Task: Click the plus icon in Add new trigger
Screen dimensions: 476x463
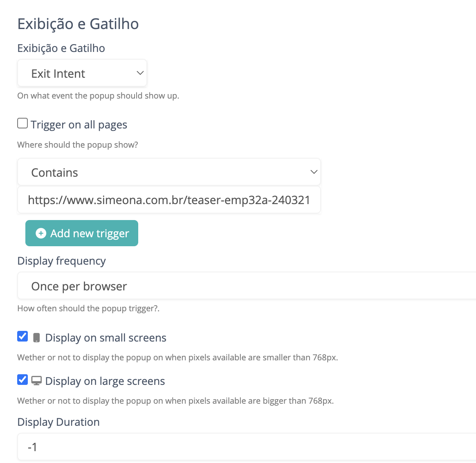Action: [41, 233]
